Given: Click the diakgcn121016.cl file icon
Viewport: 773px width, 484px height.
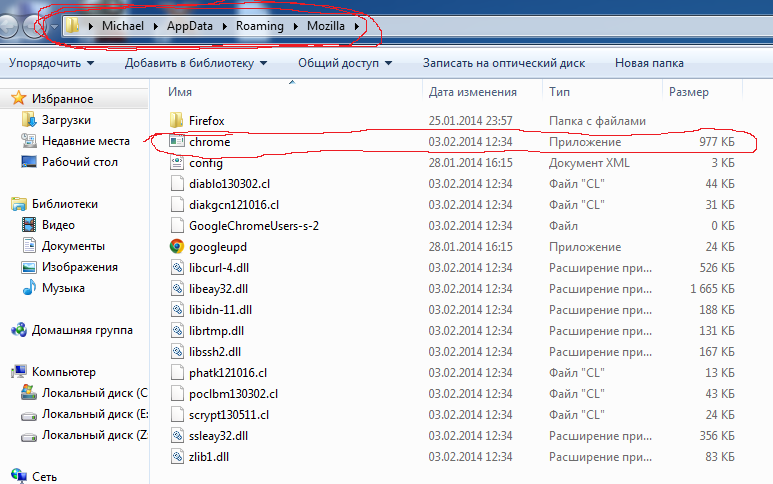Looking at the screenshot, I should [x=176, y=205].
